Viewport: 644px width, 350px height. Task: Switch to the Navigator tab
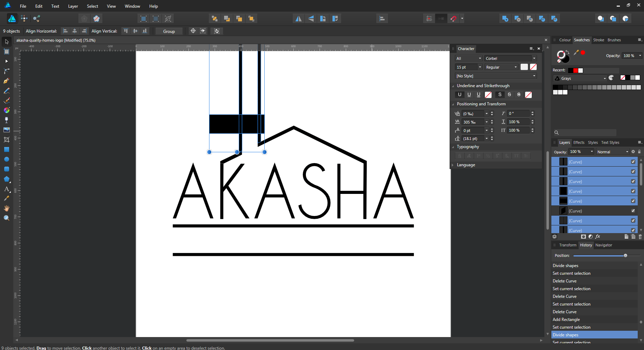(604, 245)
